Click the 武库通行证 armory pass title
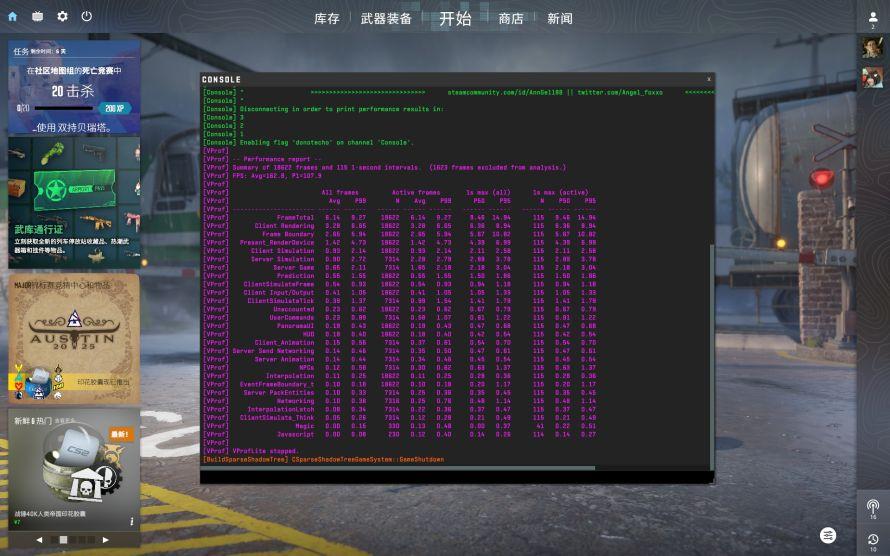 [x=39, y=229]
